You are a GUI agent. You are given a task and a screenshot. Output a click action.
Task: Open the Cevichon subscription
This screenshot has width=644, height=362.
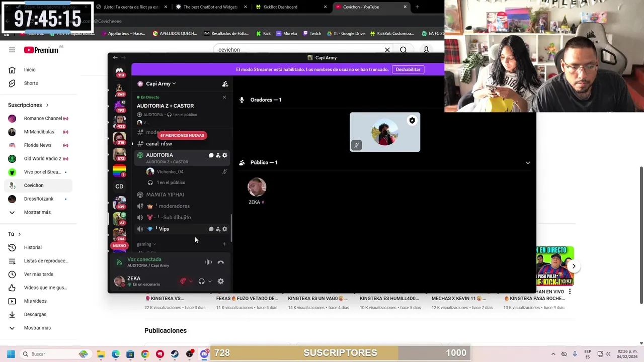coord(38,186)
